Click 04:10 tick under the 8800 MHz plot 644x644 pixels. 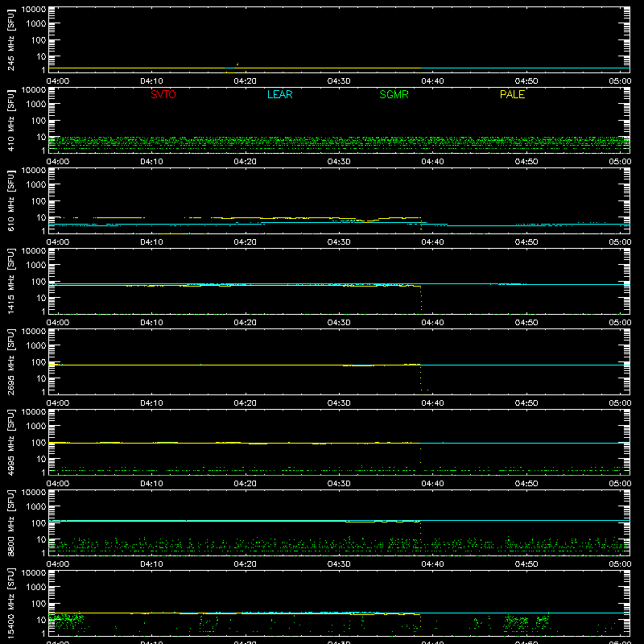[x=151, y=564]
